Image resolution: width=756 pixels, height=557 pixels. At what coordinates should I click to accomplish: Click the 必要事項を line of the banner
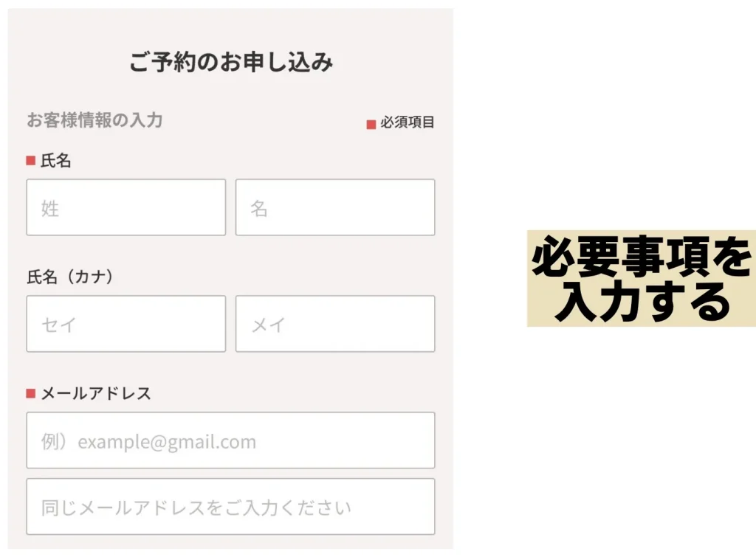click(x=641, y=258)
